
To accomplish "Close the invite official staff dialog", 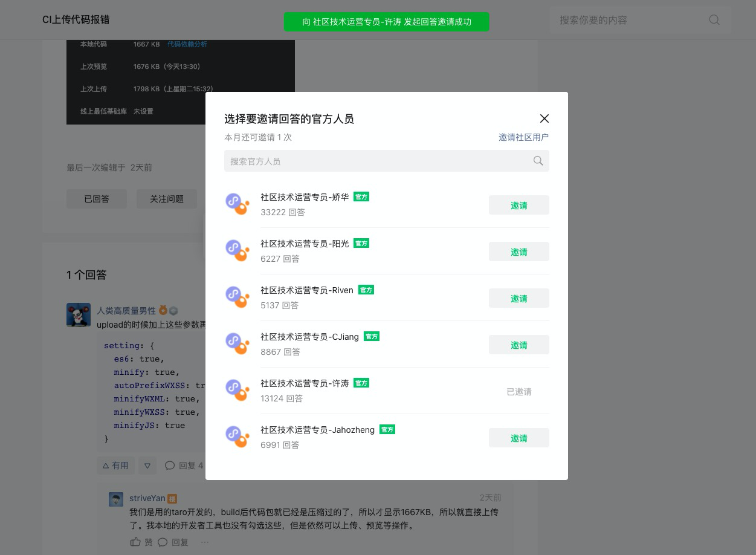I will (x=544, y=118).
